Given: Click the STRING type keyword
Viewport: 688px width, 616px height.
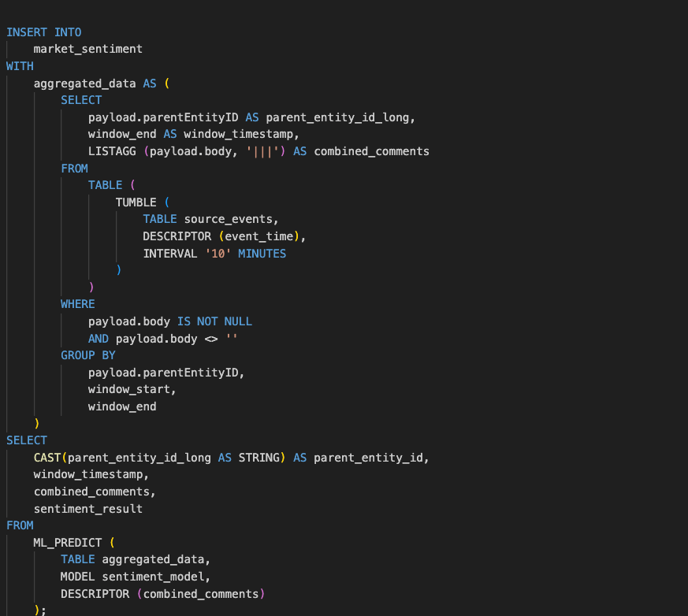Looking at the screenshot, I should coord(258,458).
